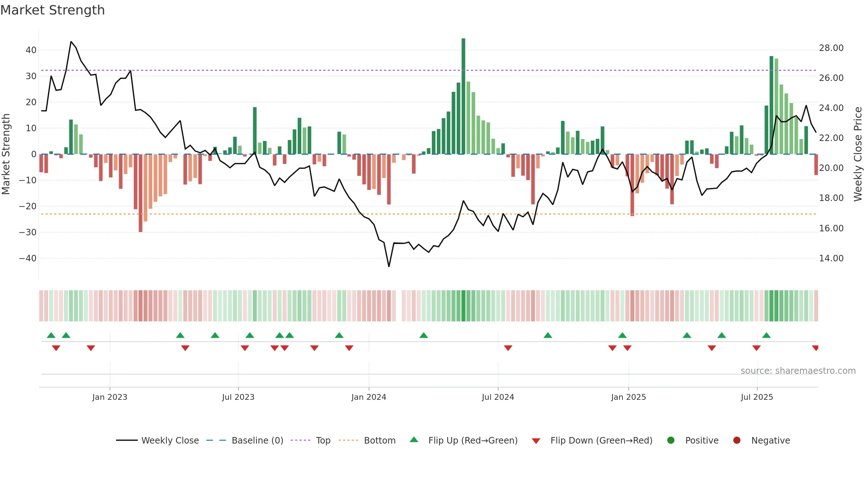Select the deepest red bar reaching −30

click(x=140, y=193)
